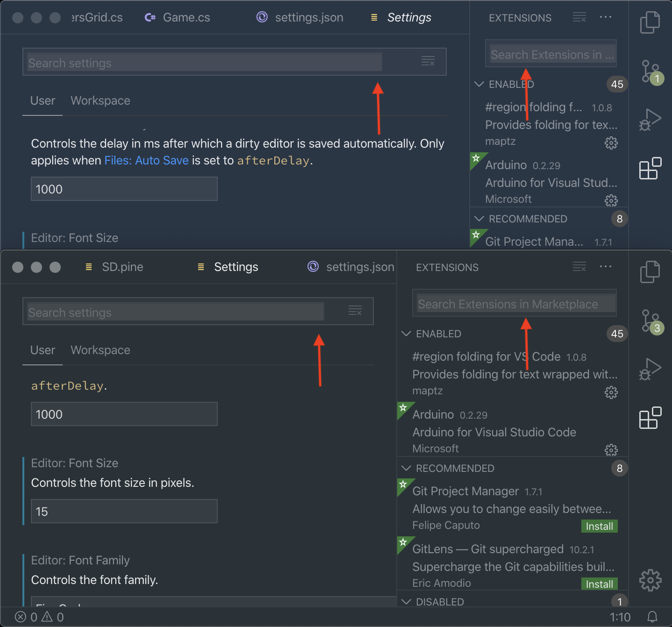This screenshot has height=627, width=672.
Task: Open gear for Arduino extension in bottom window
Action: point(611,450)
